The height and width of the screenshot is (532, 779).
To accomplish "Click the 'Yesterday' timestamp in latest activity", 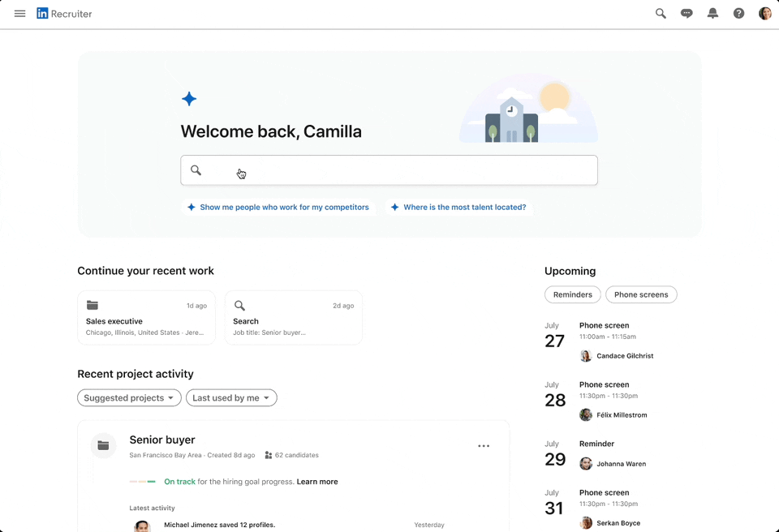I will click(429, 525).
